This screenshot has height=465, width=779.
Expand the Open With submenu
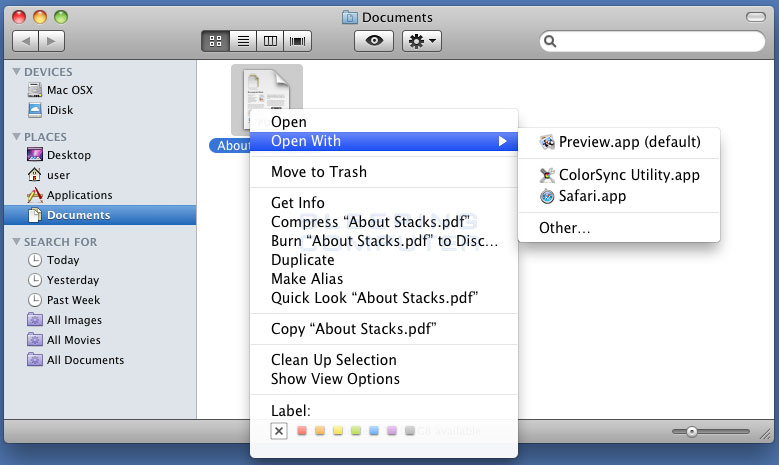pyautogui.click(x=384, y=141)
